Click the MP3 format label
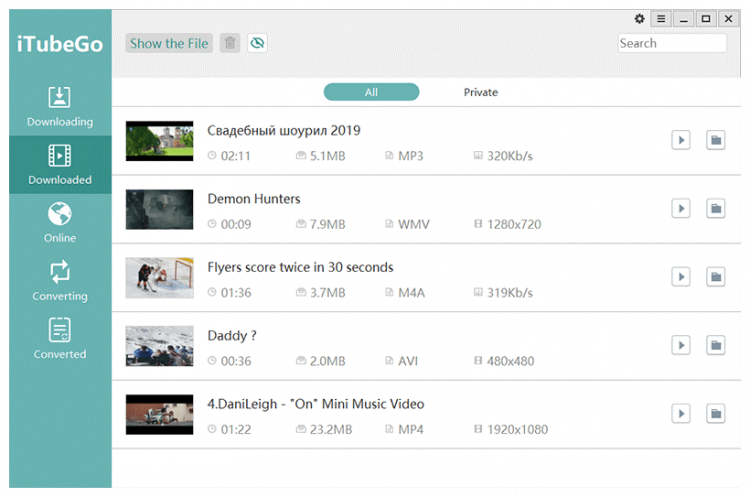Viewport: 750px width, 497px height. (x=411, y=156)
